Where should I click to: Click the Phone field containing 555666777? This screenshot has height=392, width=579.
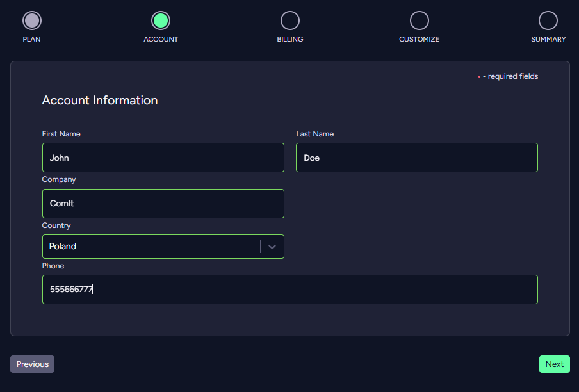coord(289,290)
